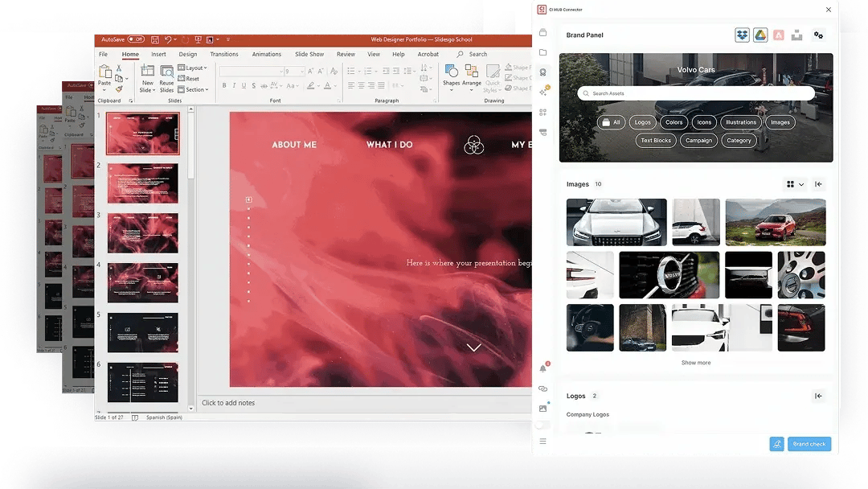Switch to the Insert ribbon tab
The height and width of the screenshot is (489, 868).
click(x=158, y=54)
